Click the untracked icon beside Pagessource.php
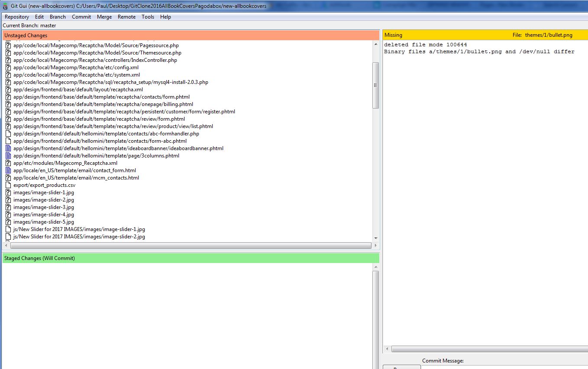 8,45
